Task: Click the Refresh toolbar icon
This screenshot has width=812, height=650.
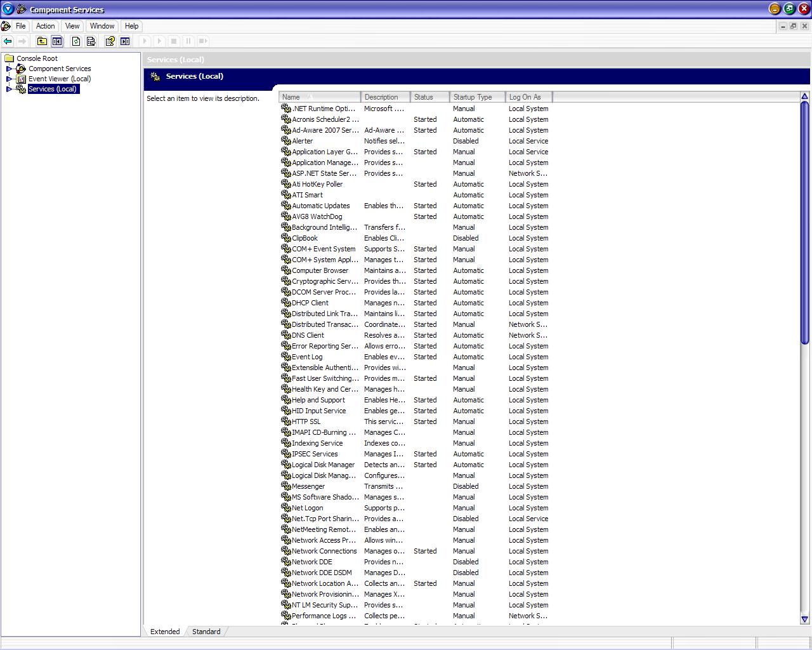Action: coord(76,41)
